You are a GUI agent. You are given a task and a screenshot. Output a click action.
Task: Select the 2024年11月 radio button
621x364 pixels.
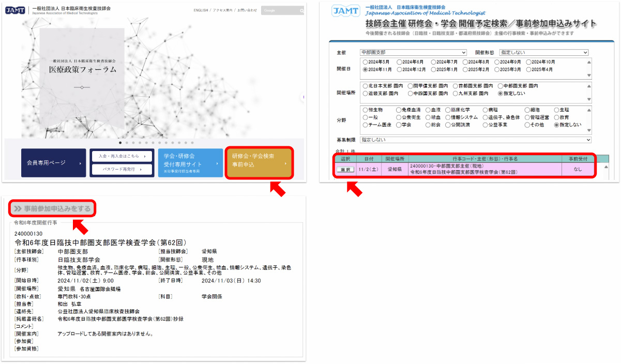tap(366, 69)
